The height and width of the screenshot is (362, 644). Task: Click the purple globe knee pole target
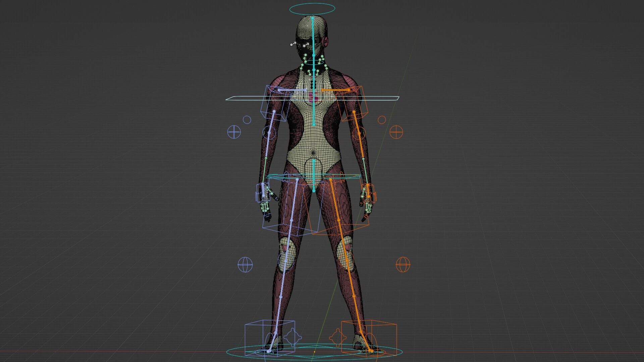pos(245,265)
